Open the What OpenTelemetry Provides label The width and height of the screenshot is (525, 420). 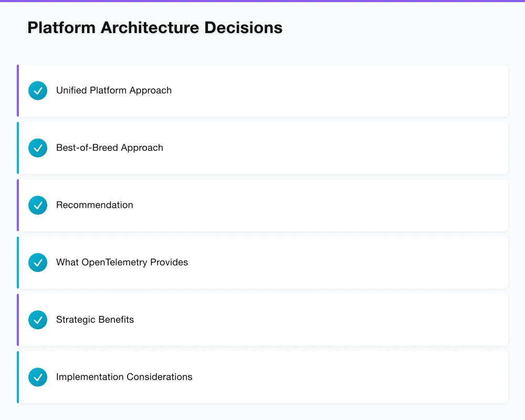(x=122, y=262)
